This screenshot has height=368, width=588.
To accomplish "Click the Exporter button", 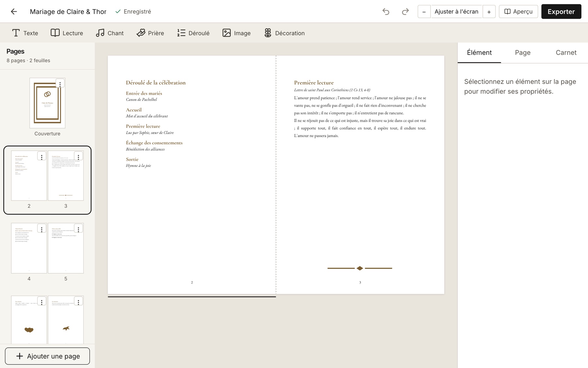I will pos(561,11).
